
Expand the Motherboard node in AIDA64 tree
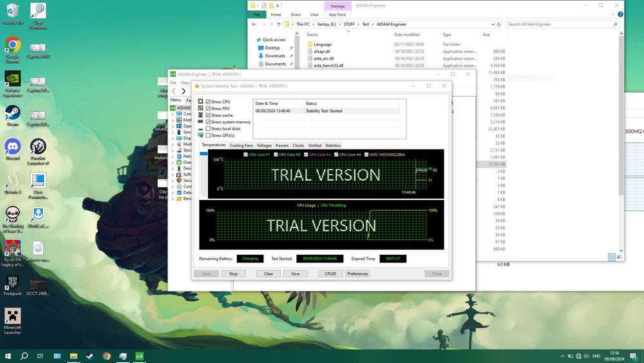(x=173, y=120)
